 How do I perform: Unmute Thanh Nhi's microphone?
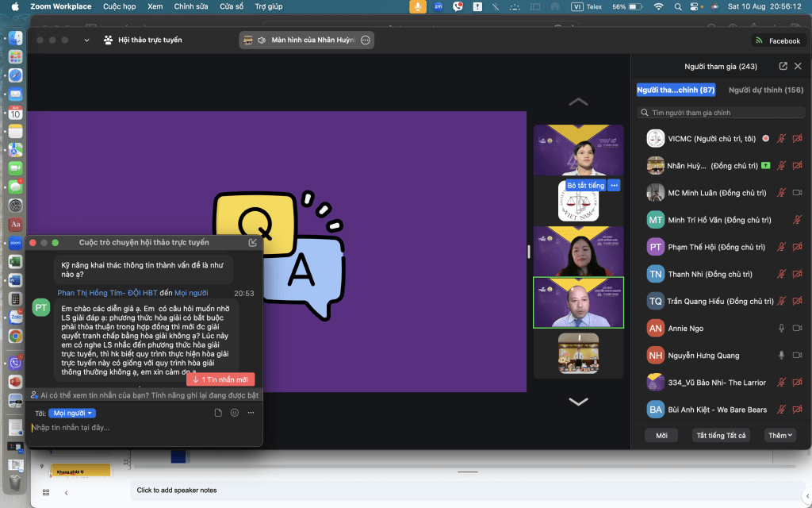click(x=781, y=274)
